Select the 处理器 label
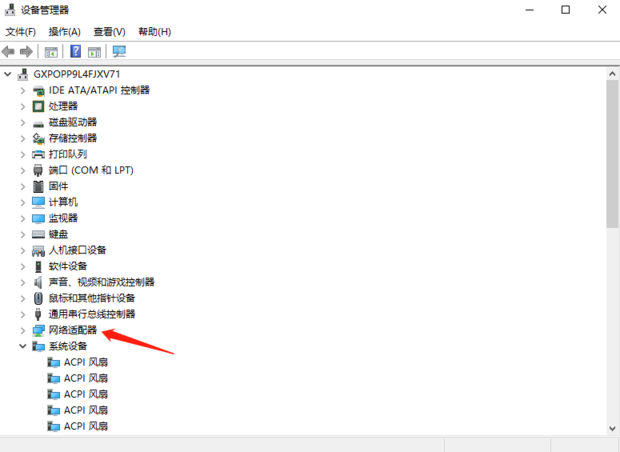The image size is (620, 452). pos(63,106)
